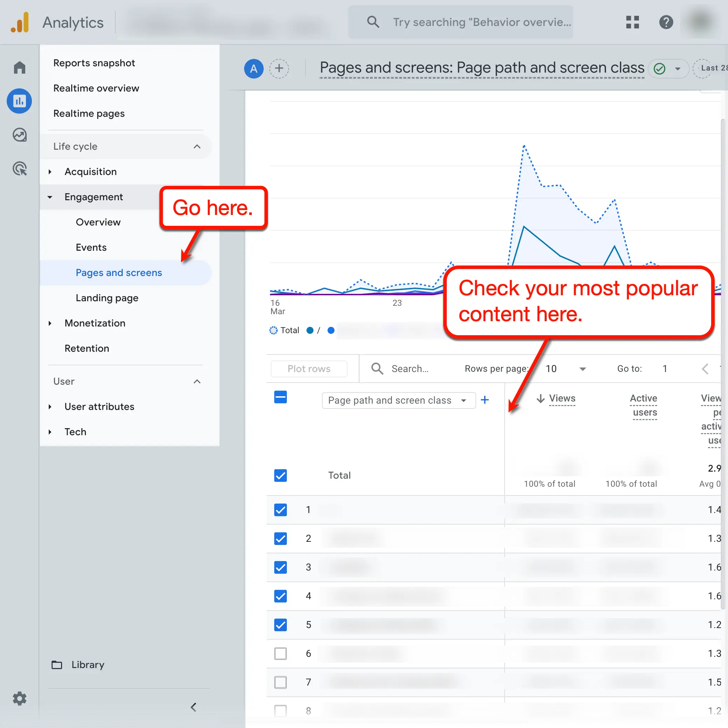
Task: Add a comparison with the plus icon
Action: 279,69
